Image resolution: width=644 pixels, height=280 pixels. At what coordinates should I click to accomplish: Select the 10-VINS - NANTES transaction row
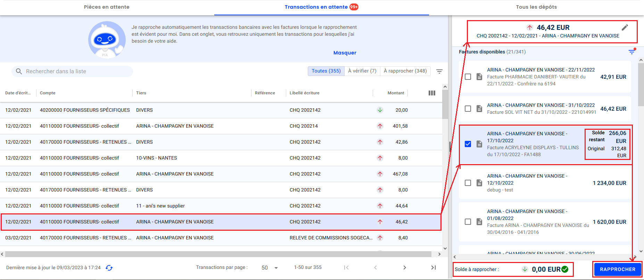tap(221, 158)
